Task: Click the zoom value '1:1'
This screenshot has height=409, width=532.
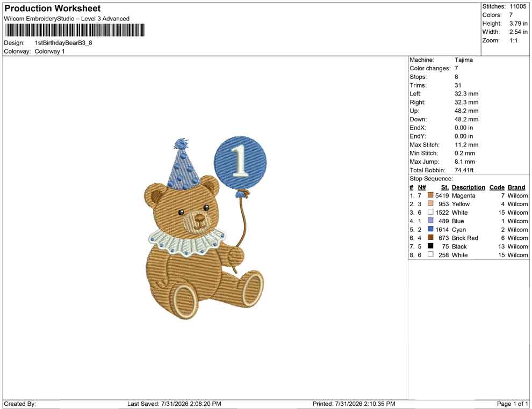Action: [x=514, y=40]
